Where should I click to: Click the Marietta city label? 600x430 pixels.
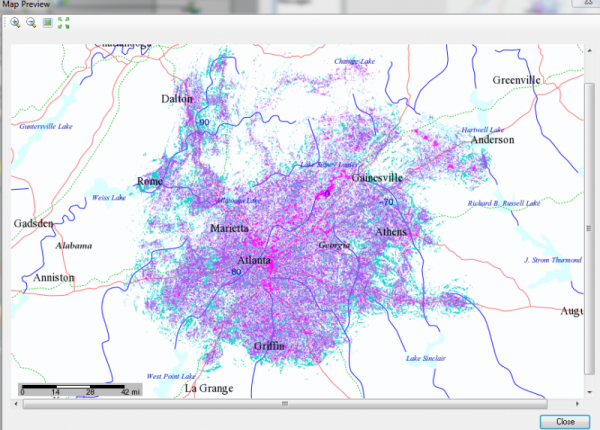[x=230, y=228]
